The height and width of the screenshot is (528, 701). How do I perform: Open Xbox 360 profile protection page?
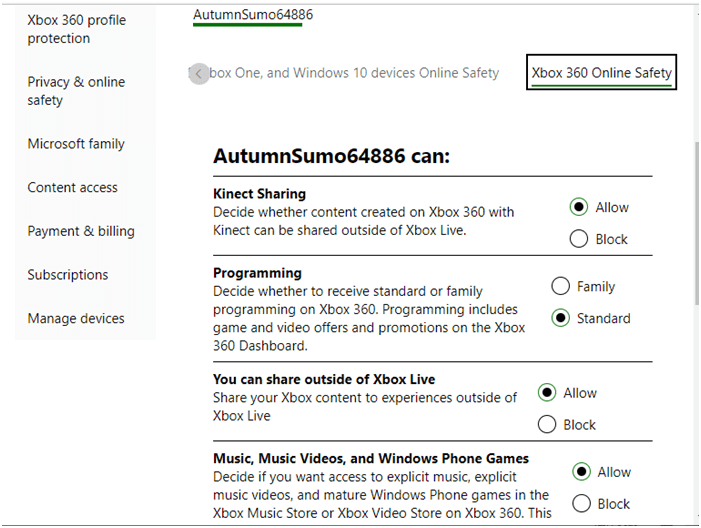point(76,29)
